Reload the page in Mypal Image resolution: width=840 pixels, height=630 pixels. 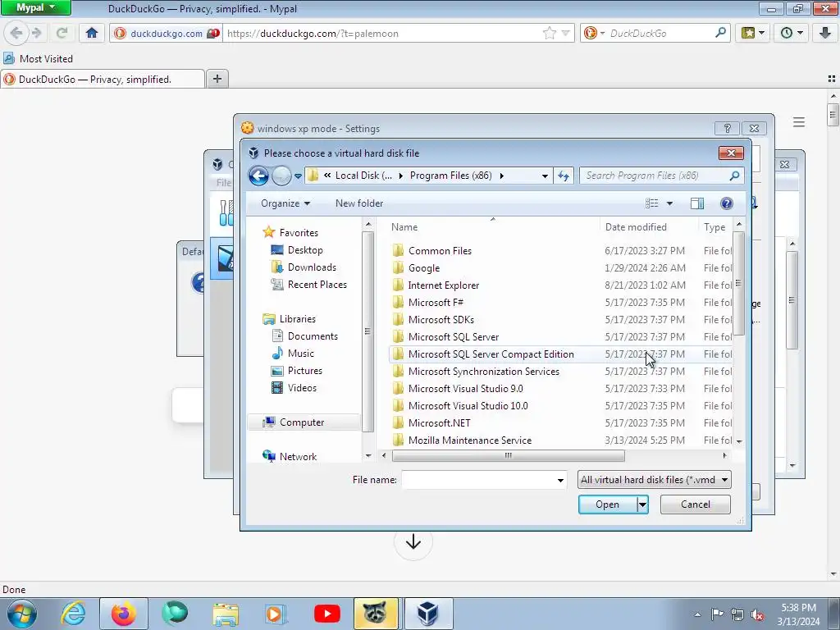[62, 33]
